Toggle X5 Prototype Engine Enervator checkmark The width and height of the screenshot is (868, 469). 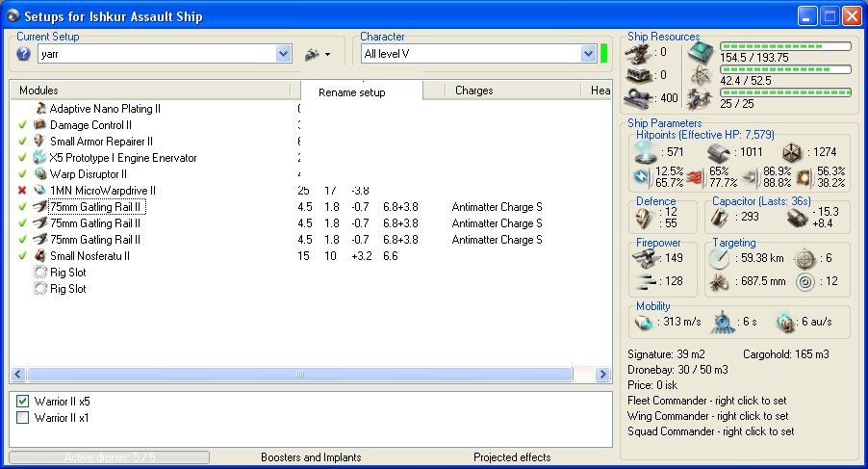[22, 158]
